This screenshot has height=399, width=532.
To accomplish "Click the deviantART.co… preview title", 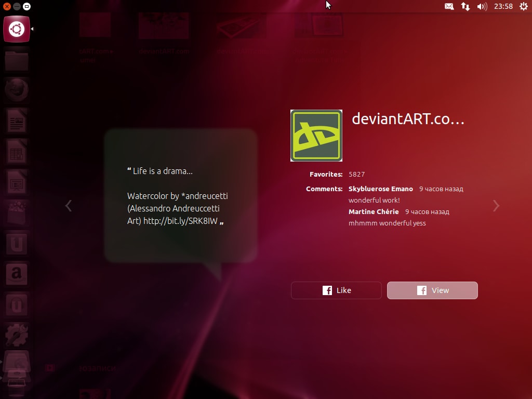I will coord(408,119).
